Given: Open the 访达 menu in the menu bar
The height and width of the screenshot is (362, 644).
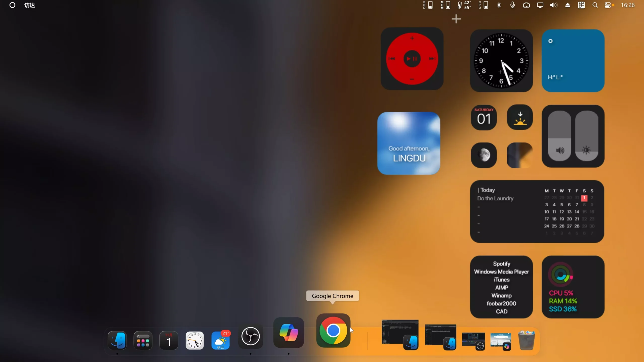Looking at the screenshot, I should pyautogui.click(x=29, y=5).
